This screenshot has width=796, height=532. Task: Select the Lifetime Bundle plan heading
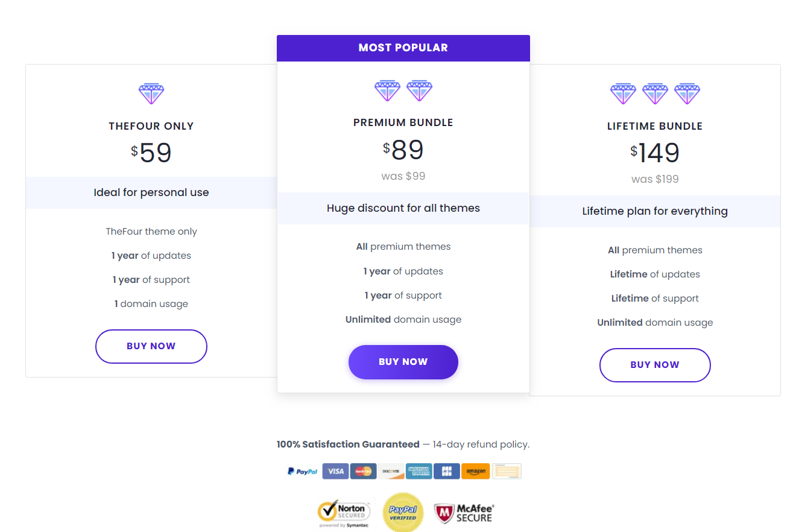(x=655, y=125)
